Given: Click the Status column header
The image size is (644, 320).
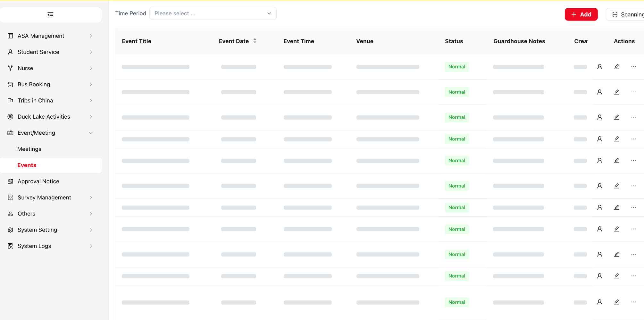Looking at the screenshot, I should [454, 41].
